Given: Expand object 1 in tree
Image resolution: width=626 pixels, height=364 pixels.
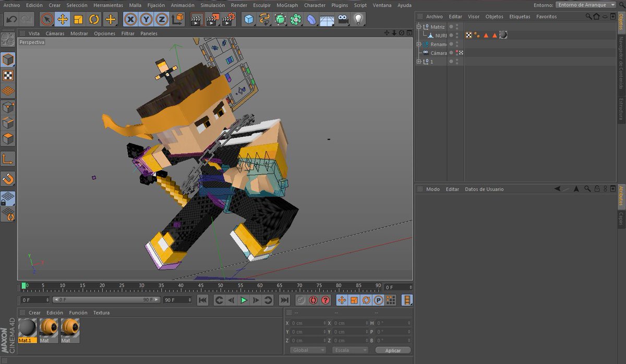Looking at the screenshot, I should tap(419, 62).
